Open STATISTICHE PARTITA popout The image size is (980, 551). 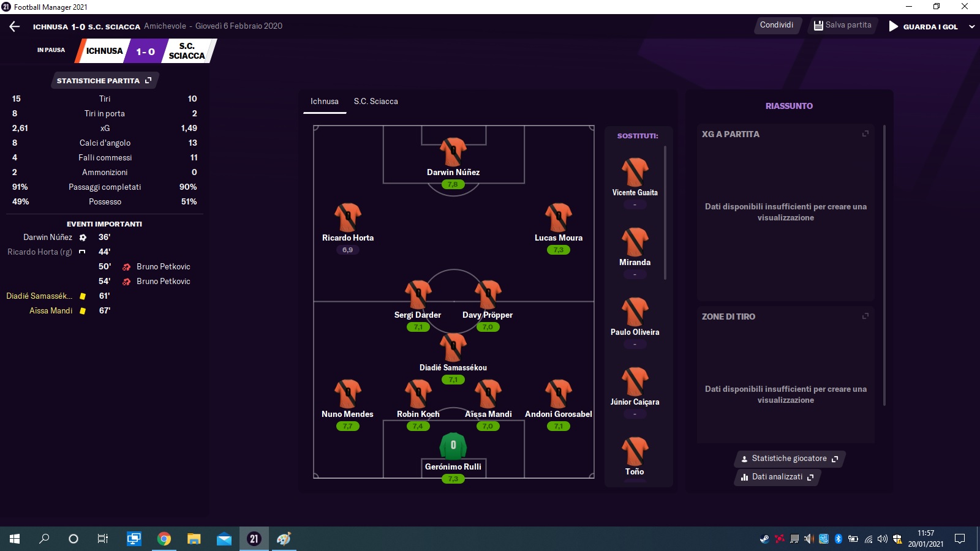click(104, 80)
